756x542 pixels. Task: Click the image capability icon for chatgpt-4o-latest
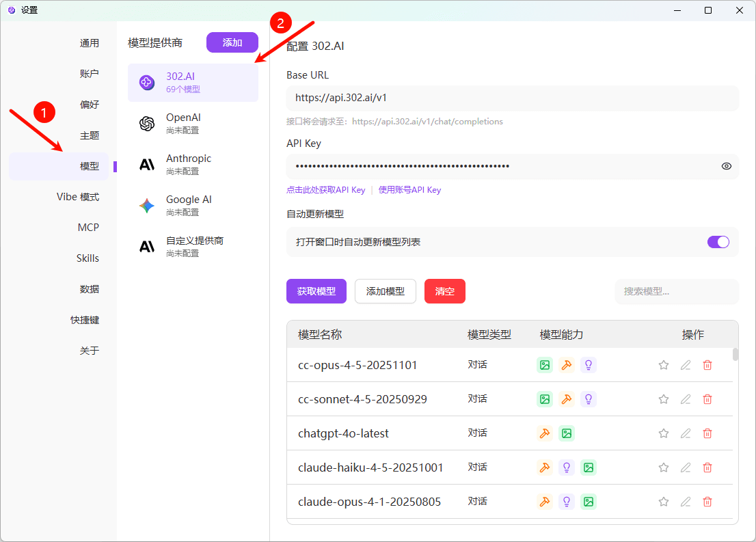point(567,433)
